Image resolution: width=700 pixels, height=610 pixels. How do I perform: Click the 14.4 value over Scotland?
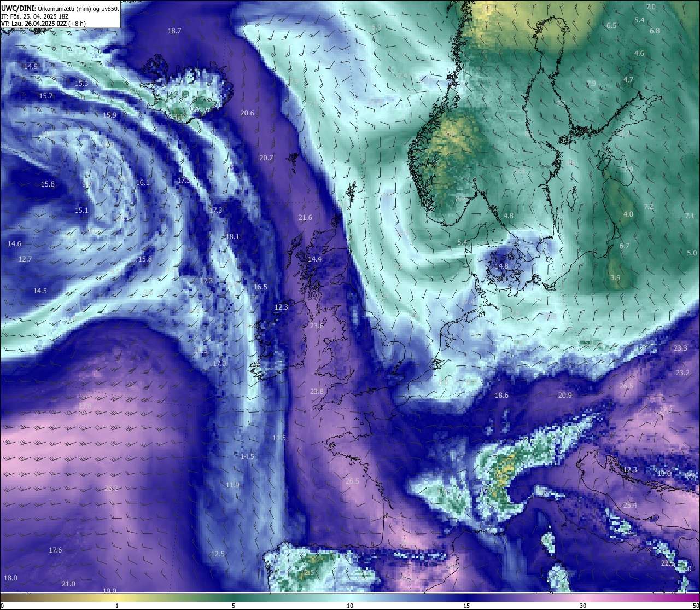click(x=315, y=259)
